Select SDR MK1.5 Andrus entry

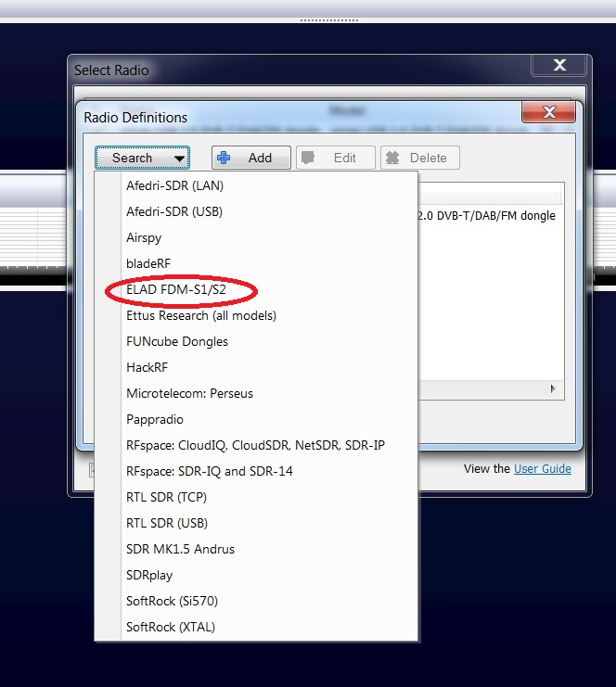pos(256,549)
